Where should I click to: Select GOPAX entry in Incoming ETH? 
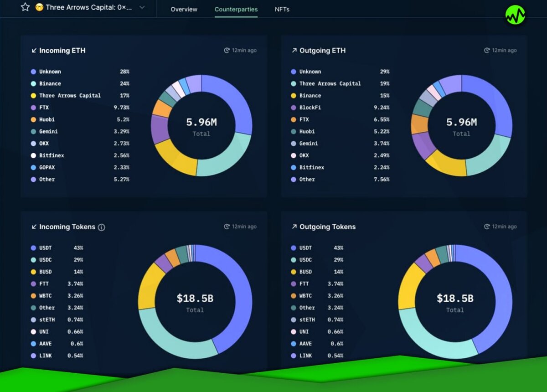click(80, 167)
